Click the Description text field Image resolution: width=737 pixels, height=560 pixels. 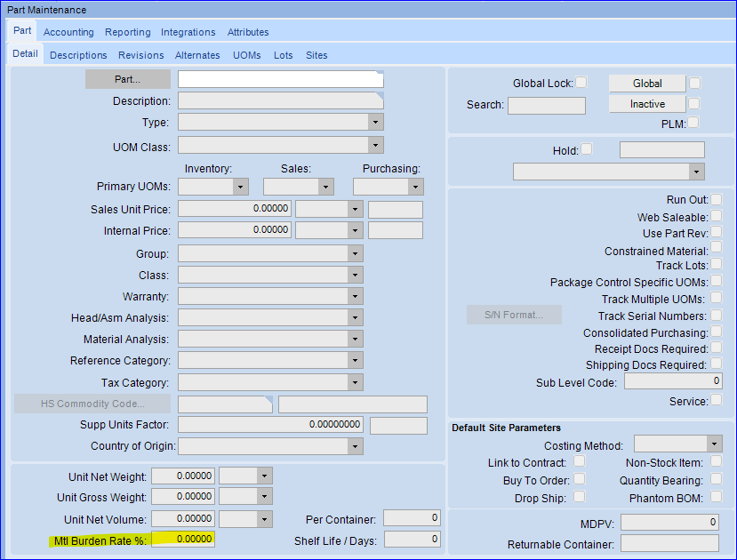pos(281,100)
